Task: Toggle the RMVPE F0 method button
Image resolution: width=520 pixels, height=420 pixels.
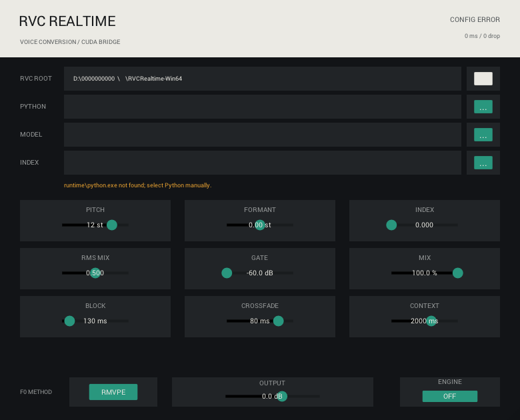Action: (x=113, y=392)
